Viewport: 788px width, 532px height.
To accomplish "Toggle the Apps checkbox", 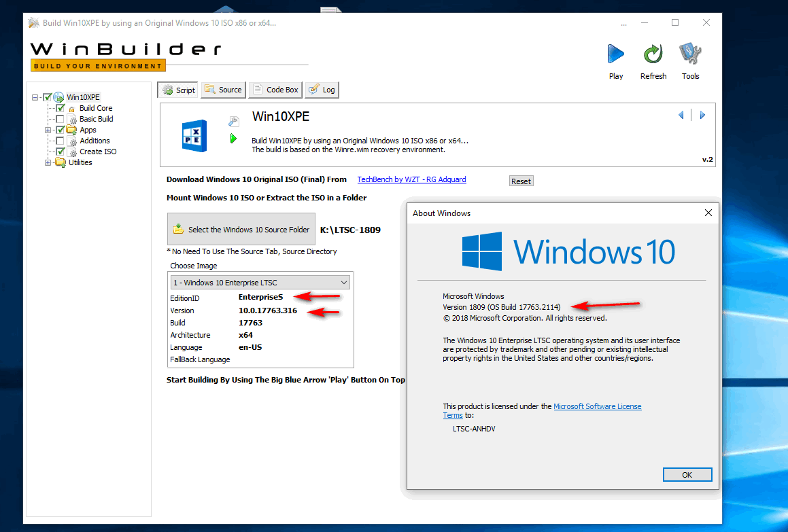I will [x=61, y=130].
